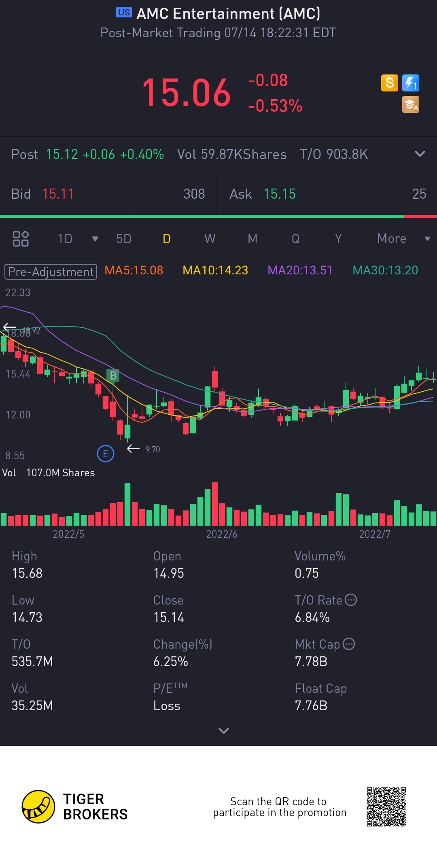Tap the T/O Rate value 6.84%
The width and height of the screenshot is (437, 868).
tap(312, 618)
